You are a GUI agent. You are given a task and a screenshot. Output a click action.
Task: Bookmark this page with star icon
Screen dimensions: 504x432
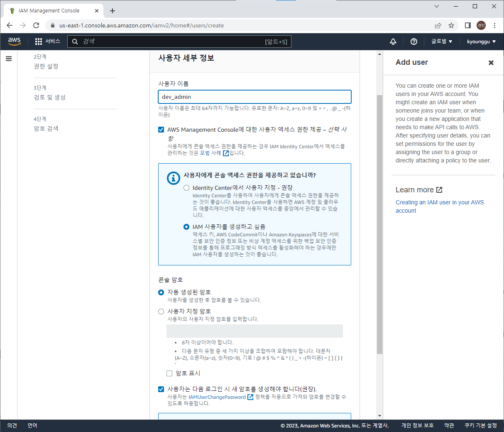(x=451, y=25)
